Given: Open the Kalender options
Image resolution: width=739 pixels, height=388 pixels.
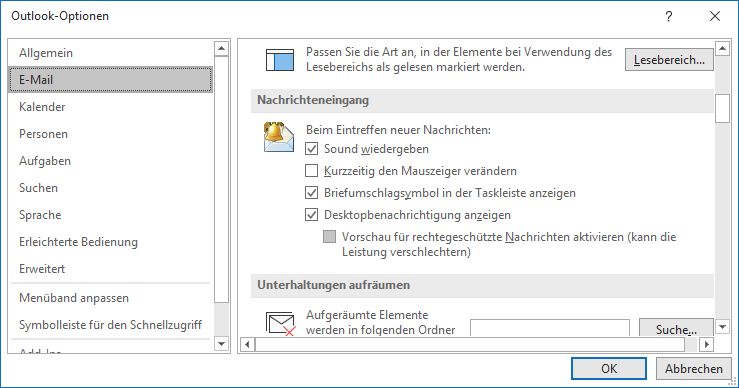Looking at the screenshot, I should point(111,107).
